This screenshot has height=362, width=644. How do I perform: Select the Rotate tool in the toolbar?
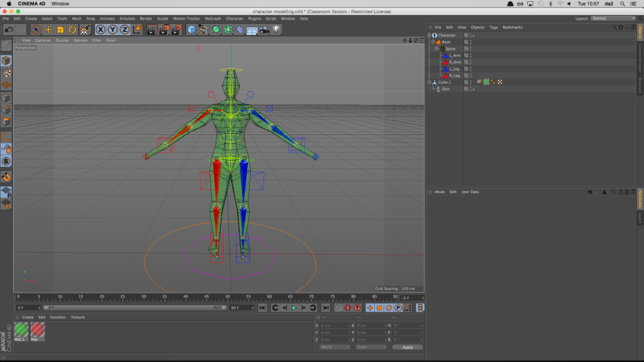coord(72,29)
